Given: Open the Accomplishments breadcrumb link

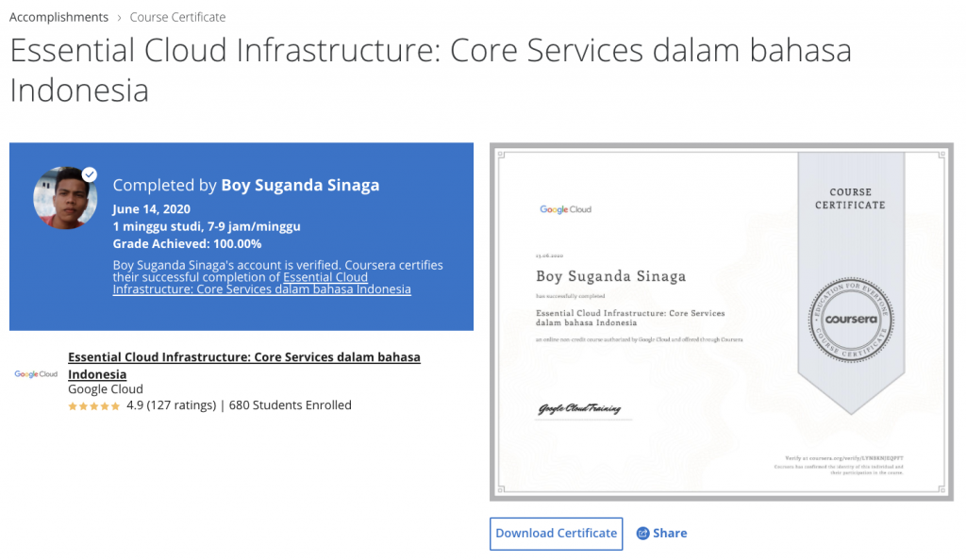Looking at the screenshot, I should pos(58,17).
